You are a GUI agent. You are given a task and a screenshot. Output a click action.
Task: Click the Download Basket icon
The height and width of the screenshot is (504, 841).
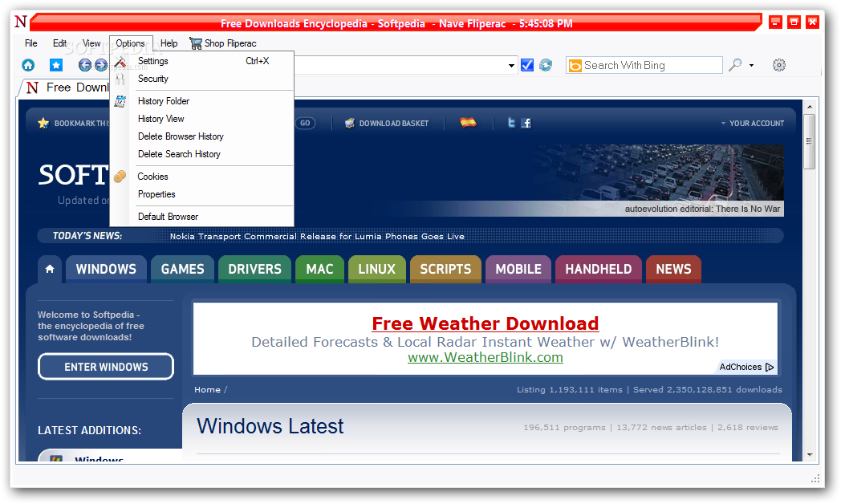pyautogui.click(x=350, y=124)
